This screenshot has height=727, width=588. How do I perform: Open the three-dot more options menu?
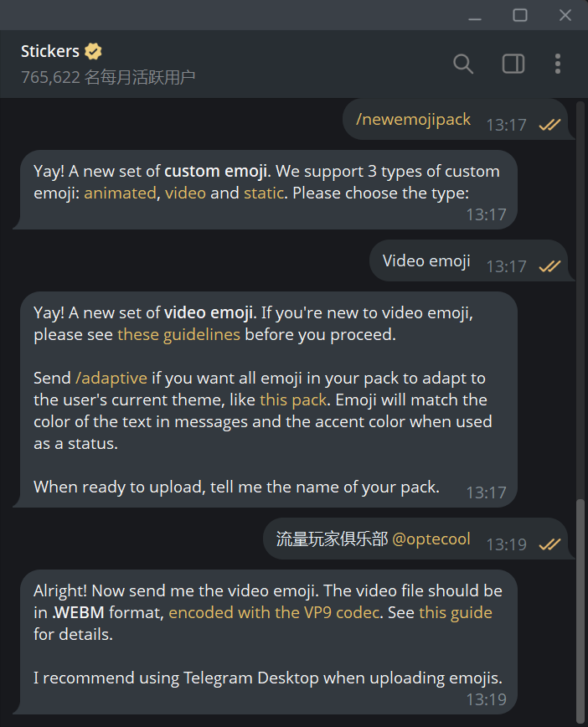[x=558, y=64]
